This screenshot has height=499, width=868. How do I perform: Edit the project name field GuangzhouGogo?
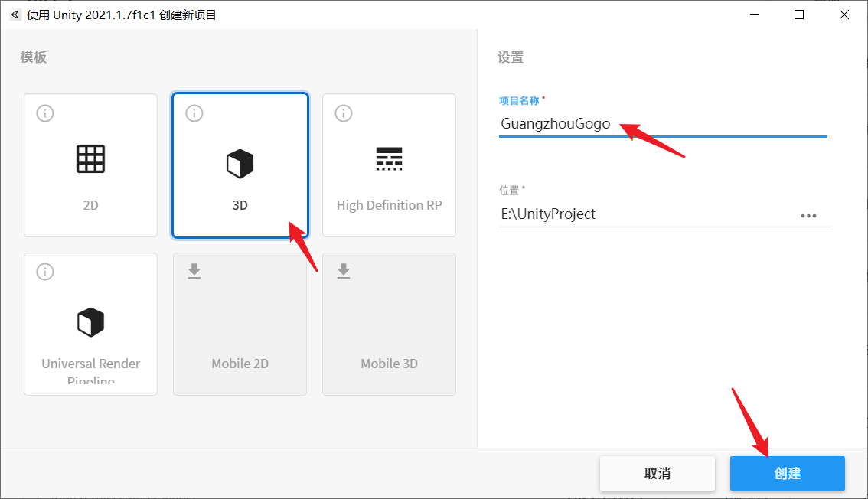(x=663, y=123)
